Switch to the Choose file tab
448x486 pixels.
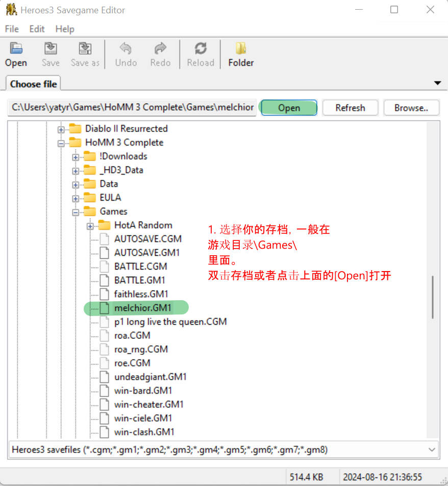tap(33, 84)
